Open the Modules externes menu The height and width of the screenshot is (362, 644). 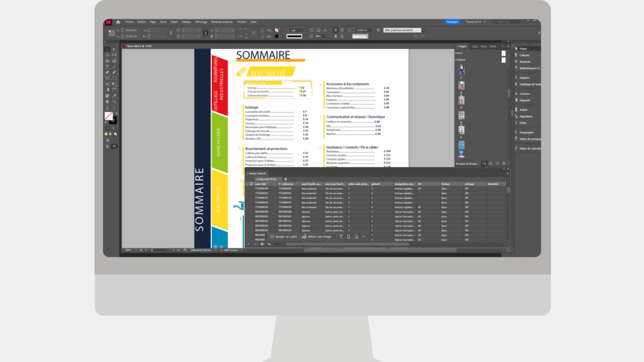pyautogui.click(x=222, y=22)
